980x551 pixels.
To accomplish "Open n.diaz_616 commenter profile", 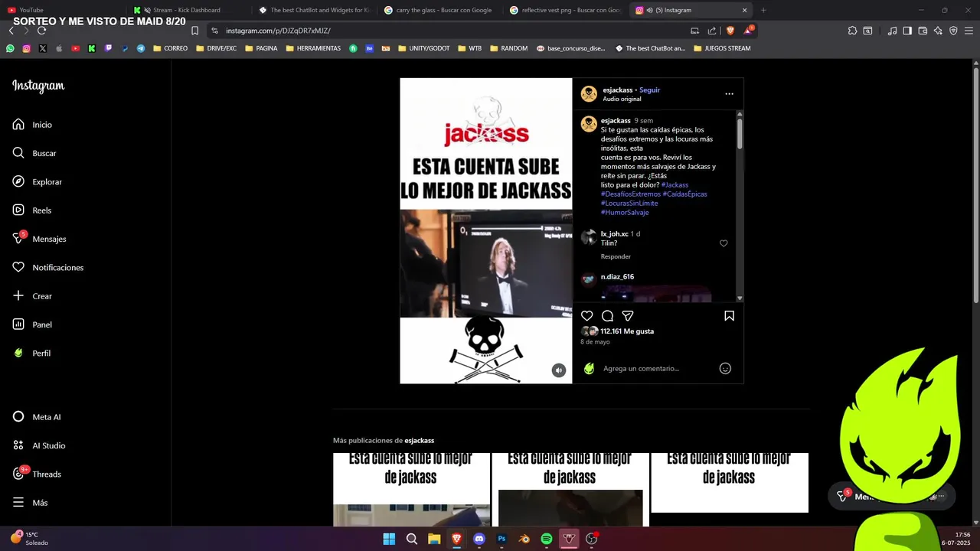I will [x=617, y=277].
